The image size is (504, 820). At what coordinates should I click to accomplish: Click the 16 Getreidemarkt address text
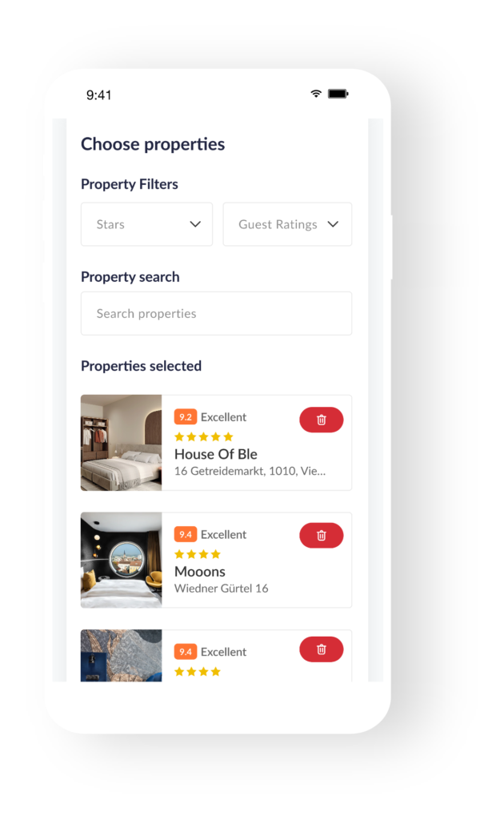click(250, 471)
